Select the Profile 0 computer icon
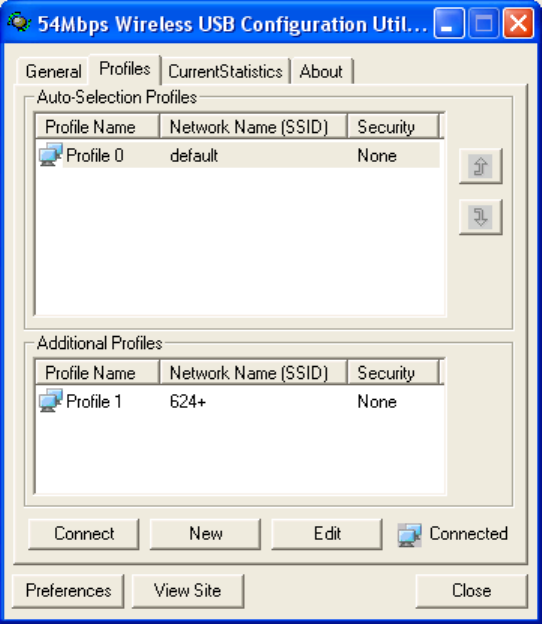 (51, 155)
